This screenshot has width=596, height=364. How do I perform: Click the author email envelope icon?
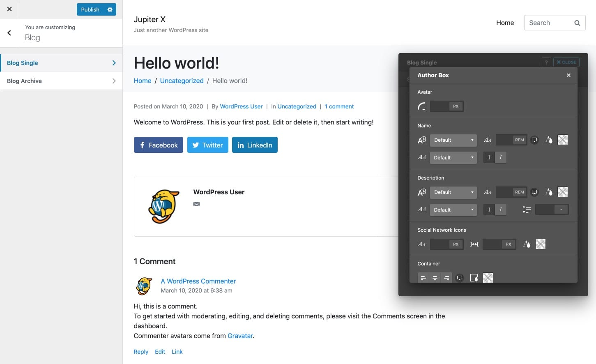point(197,204)
